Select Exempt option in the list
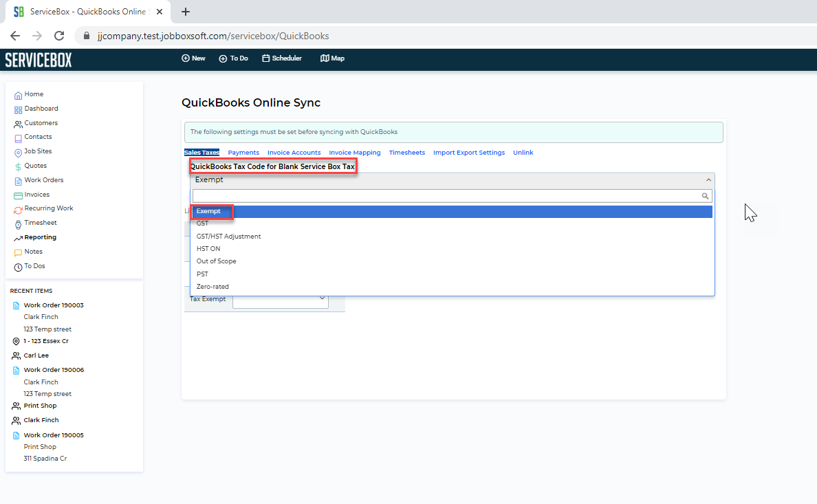This screenshot has width=817, height=504. pos(453,211)
